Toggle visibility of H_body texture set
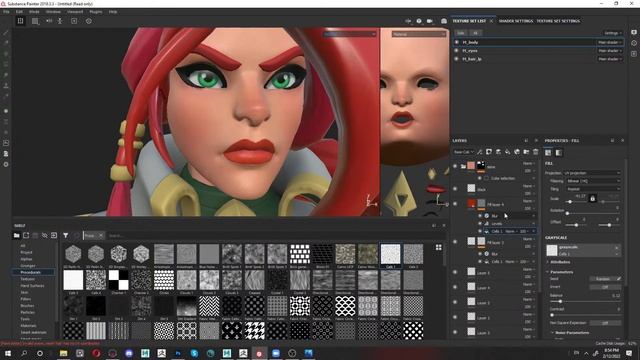Viewport: 640px width, 360px height. point(456,42)
